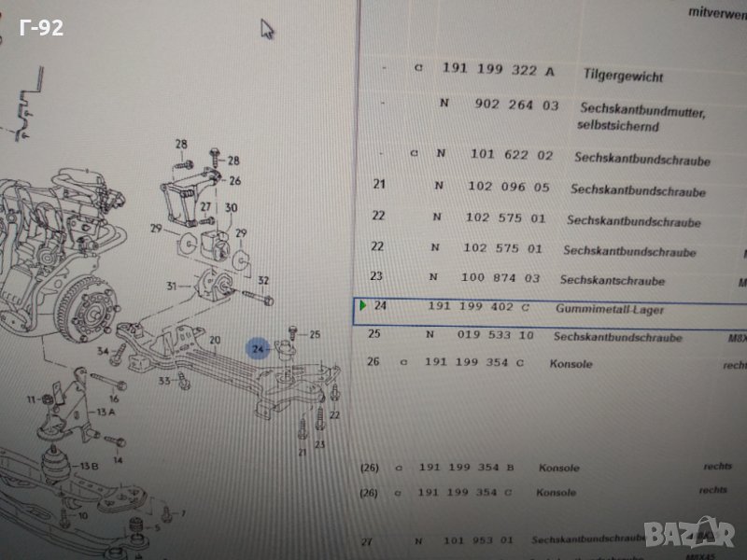
Task: Click callout 31 beside the rubber mount
Action: coord(171,286)
